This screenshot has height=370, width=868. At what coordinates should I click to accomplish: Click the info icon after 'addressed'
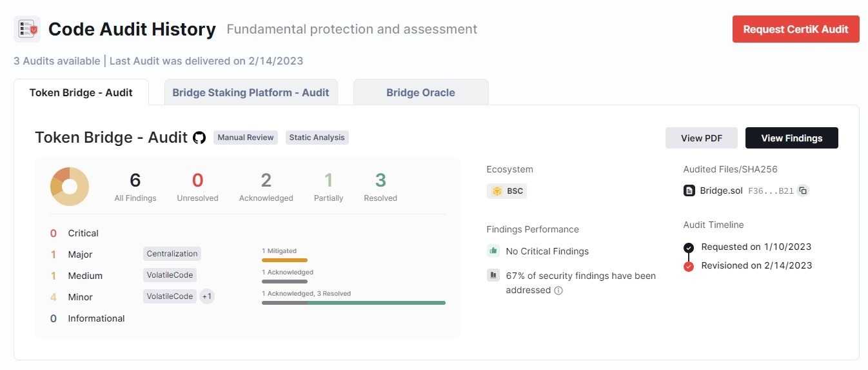pyautogui.click(x=558, y=291)
